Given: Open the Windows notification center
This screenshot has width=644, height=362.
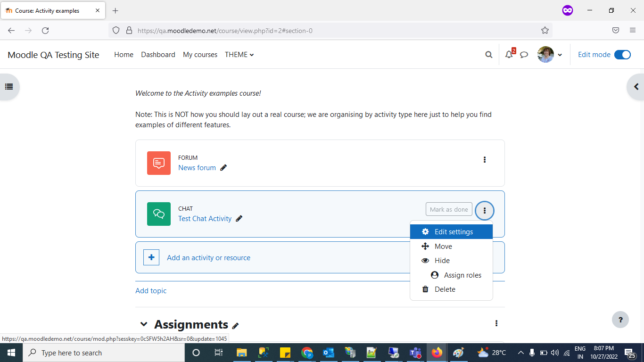Looking at the screenshot, I should pyautogui.click(x=630, y=353).
